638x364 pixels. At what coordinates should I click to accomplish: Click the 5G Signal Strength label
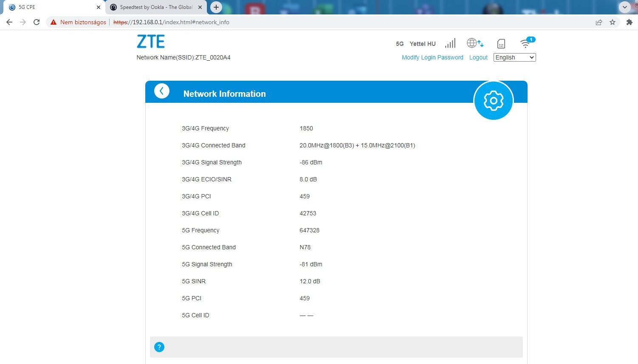(207, 264)
